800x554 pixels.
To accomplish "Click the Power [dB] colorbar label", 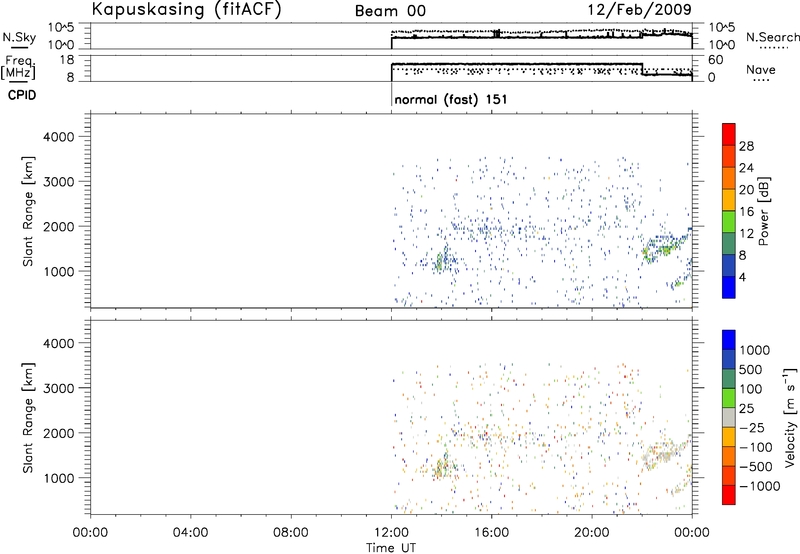I will [764, 211].
